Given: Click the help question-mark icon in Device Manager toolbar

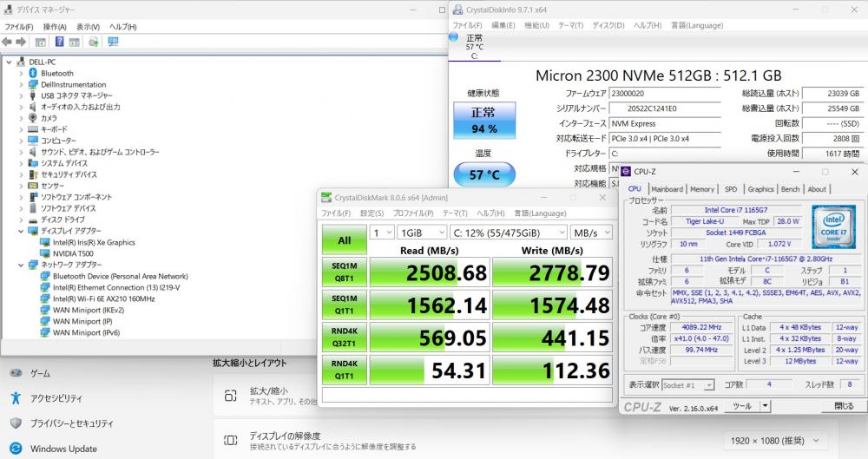Looking at the screenshot, I should (x=60, y=42).
